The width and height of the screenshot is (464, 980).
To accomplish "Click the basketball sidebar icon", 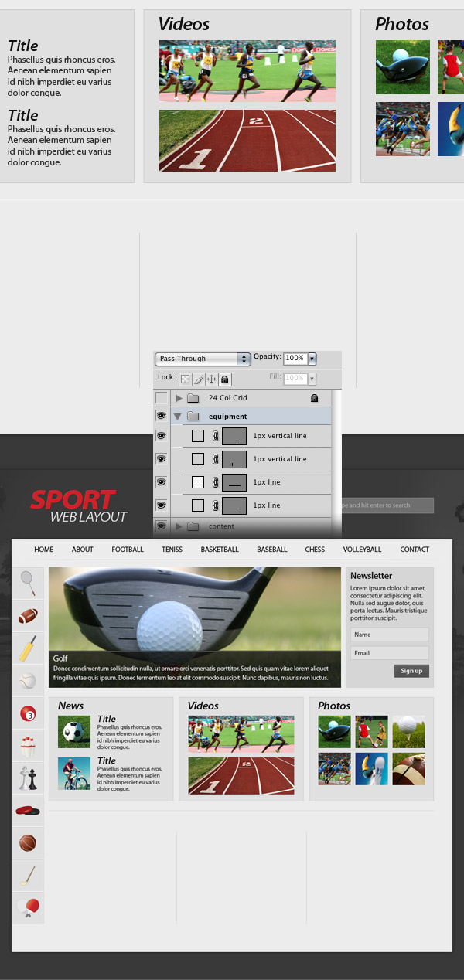I will [27, 842].
